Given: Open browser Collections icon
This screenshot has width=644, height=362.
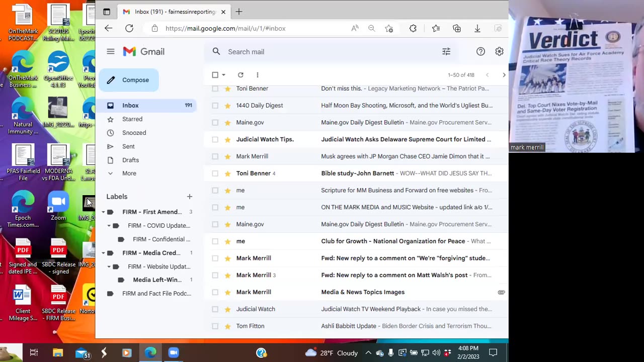Looking at the screenshot, I should 457,28.
